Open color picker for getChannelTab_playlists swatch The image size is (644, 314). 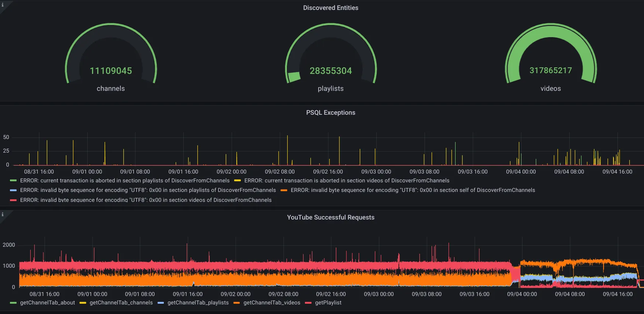point(161,303)
